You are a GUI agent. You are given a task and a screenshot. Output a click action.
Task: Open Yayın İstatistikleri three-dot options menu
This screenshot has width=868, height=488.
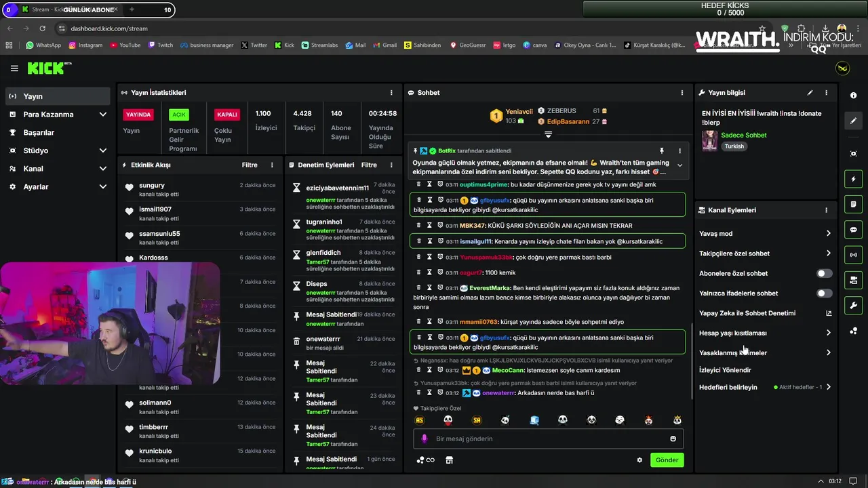[391, 93]
